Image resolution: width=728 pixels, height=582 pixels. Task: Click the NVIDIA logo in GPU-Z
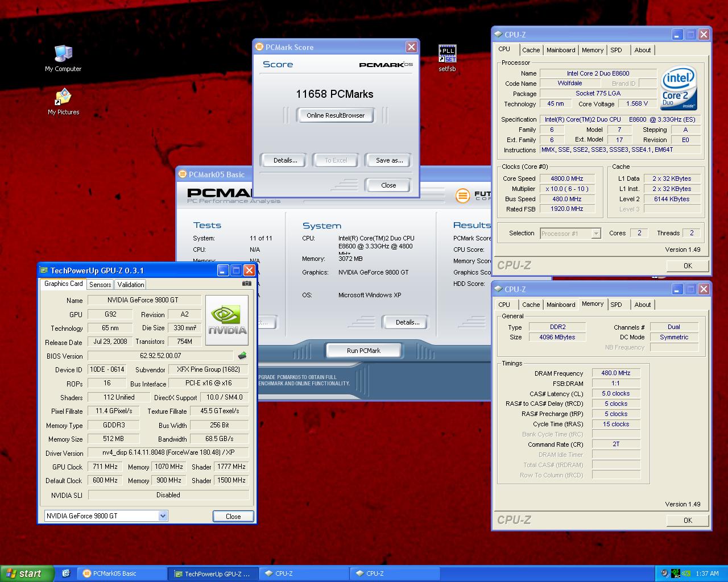pos(227,320)
